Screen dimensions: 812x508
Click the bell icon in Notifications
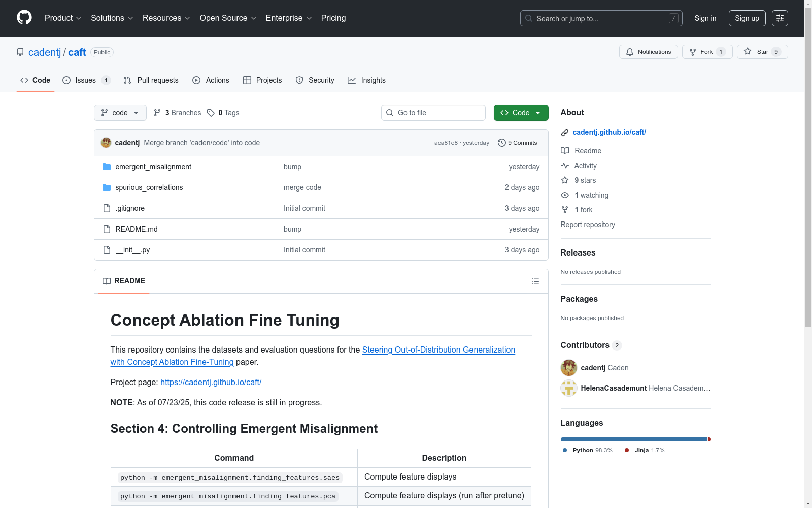coord(630,52)
